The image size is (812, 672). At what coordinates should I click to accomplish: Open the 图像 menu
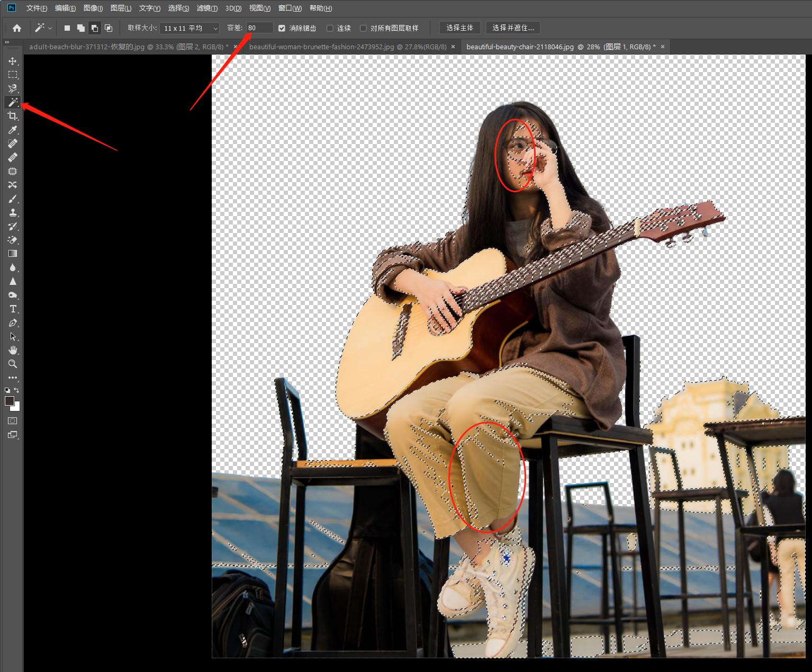pos(93,8)
